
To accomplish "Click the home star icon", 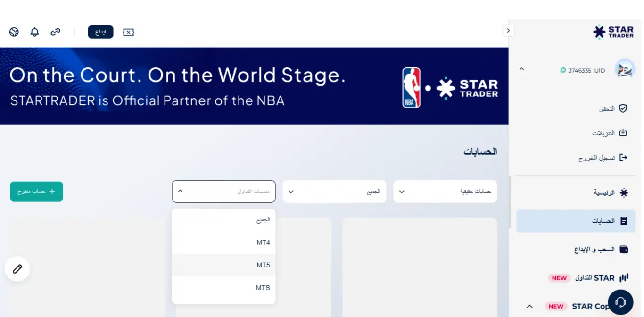I will (624, 192).
